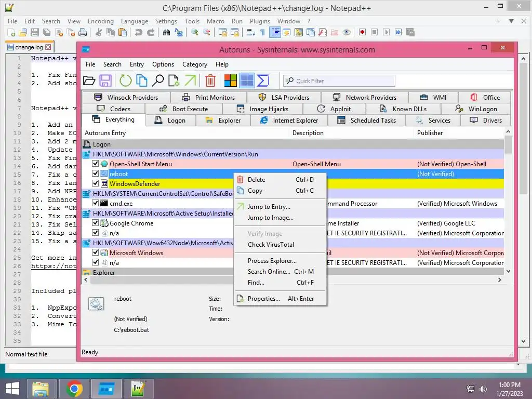
Task: Click the Copy icon in Autoruns toolbar
Action: click(141, 81)
